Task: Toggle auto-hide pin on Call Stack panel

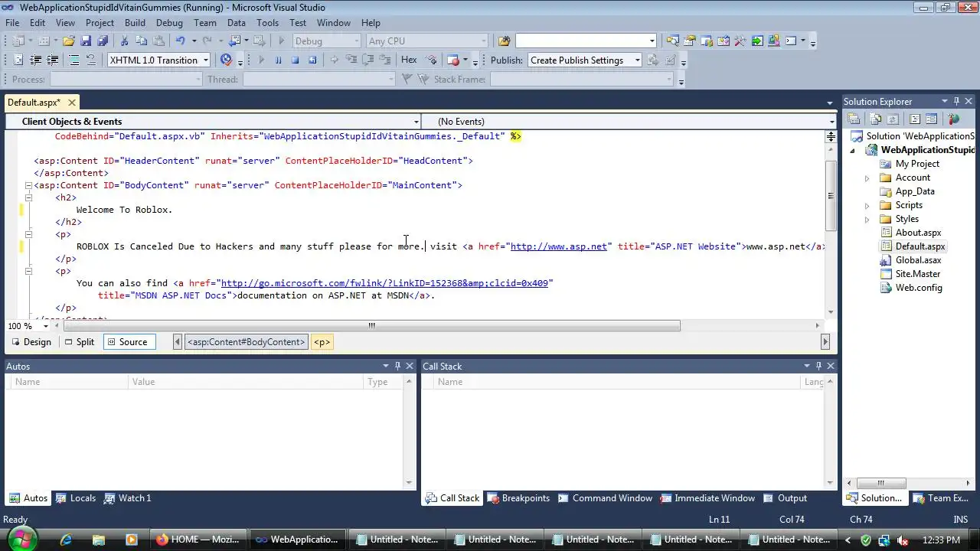Action: click(x=818, y=366)
